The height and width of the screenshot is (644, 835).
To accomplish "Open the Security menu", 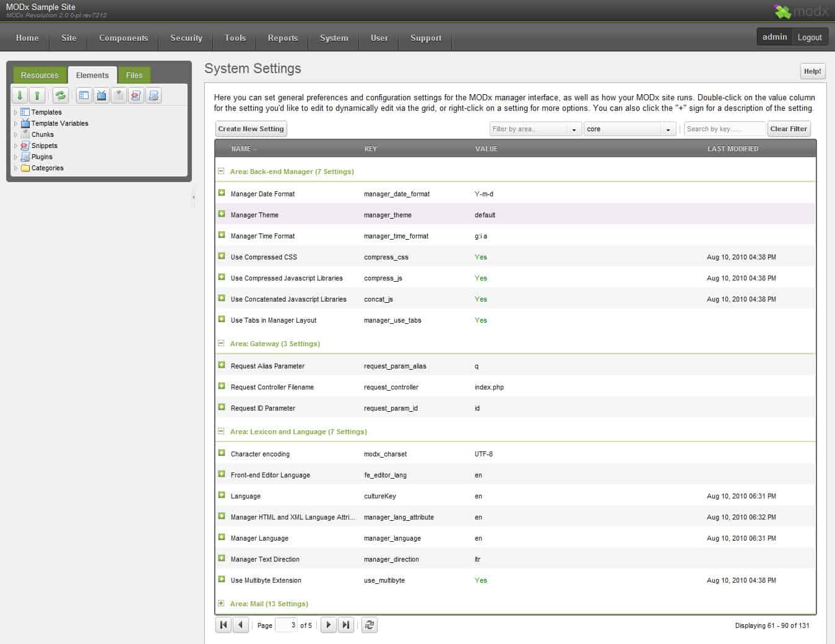I will click(x=186, y=38).
